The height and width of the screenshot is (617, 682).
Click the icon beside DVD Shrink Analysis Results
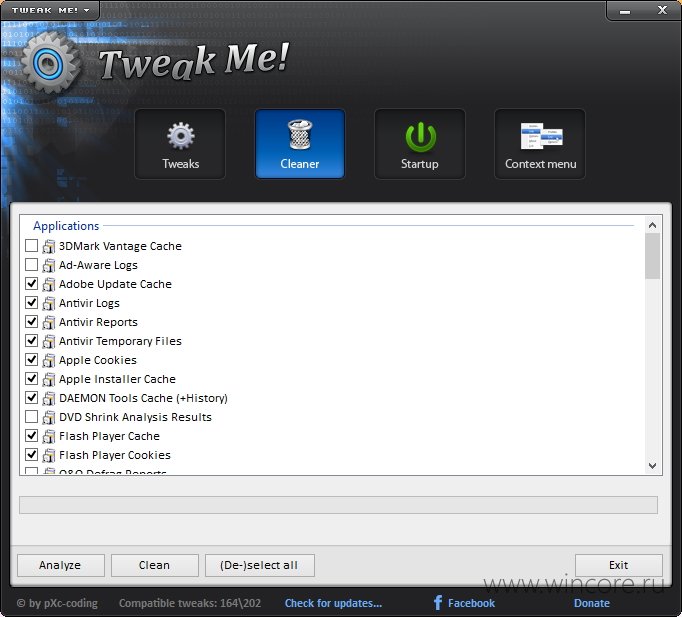pos(49,417)
